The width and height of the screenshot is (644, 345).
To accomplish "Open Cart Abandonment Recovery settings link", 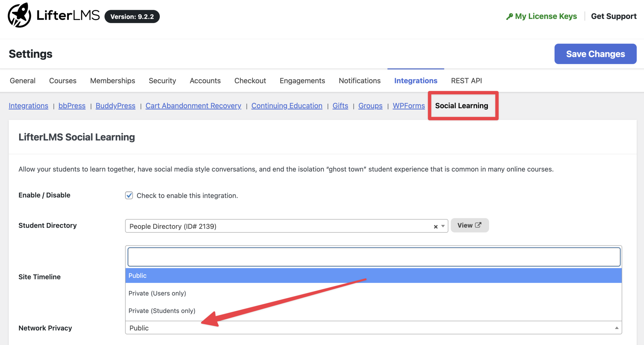I will click(x=193, y=106).
